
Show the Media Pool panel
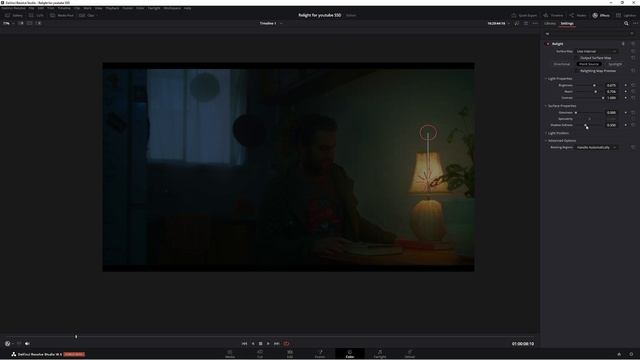(x=62, y=16)
